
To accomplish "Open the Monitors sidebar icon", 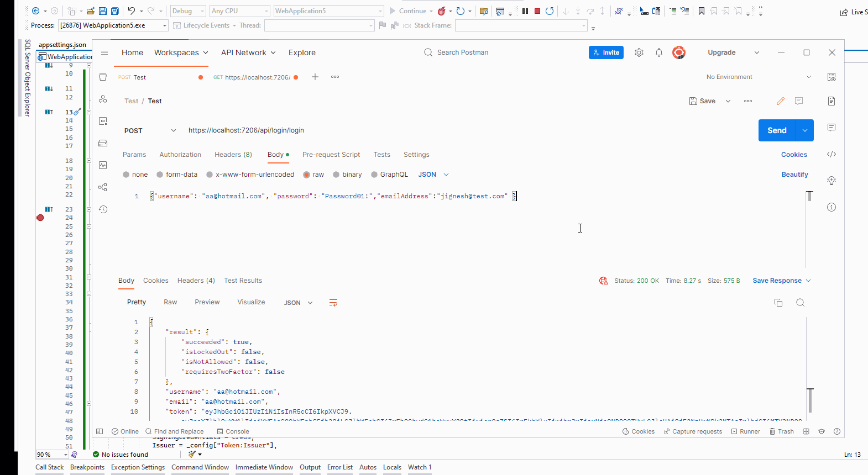I will (x=103, y=165).
